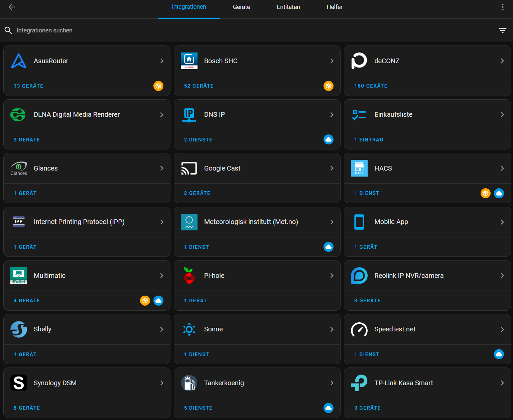Click custom integration badge on Multimatic card
The height and width of the screenshot is (420, 513).
145,301
